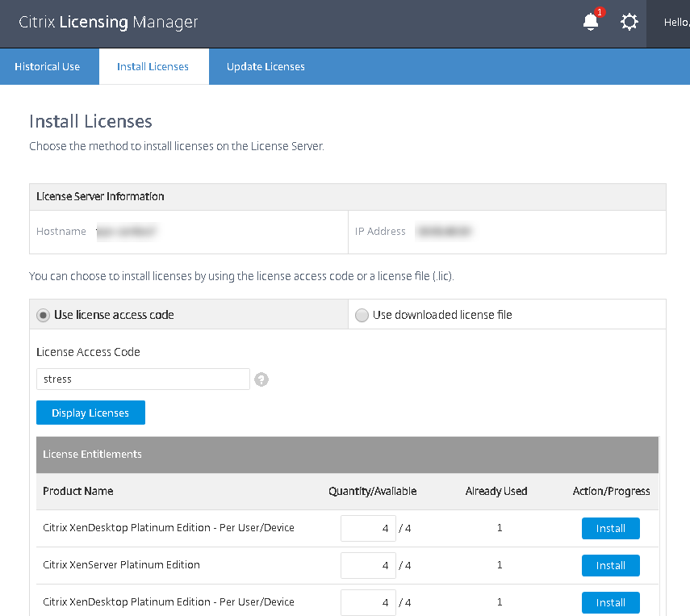Viewport: 690px width, 616px height.
Task: Edit quantity field for XenServer Platinum Edition
Action: pyautogui.click(x=368, y=565)
